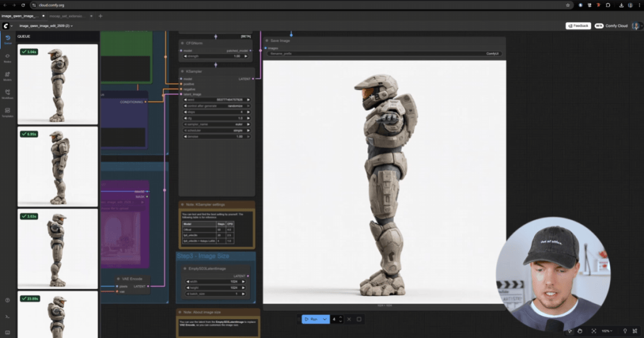
Task: Collapse the KSampler node with its title dot
Action: click(182, 72)
